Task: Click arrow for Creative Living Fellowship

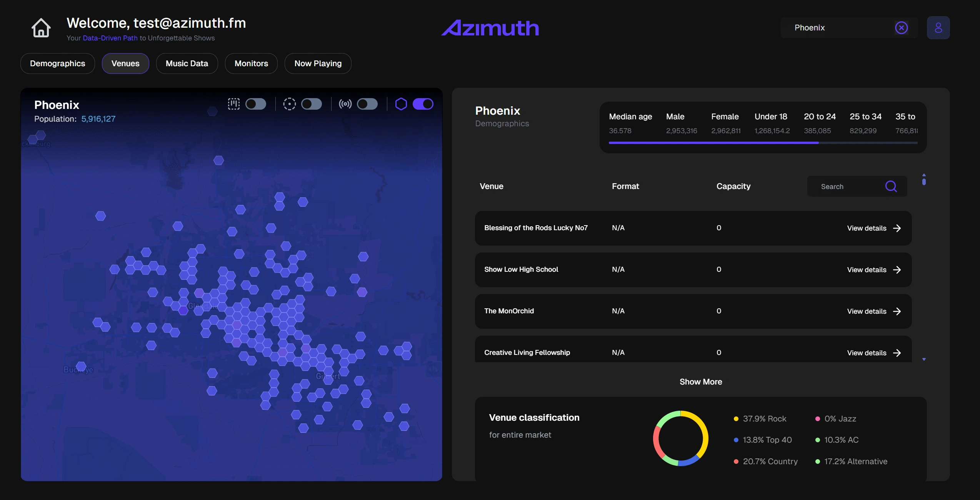Action: point(897,353)
